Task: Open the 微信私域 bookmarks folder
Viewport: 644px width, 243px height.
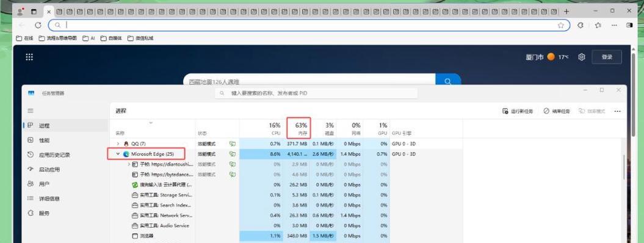Action: 140,38
